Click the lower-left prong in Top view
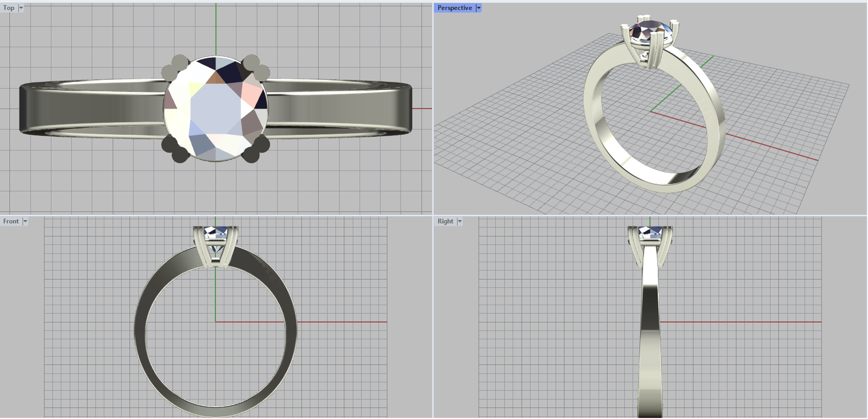Image resolution: width=868 pixels, height=419 pixels. (x=174, y=149)
